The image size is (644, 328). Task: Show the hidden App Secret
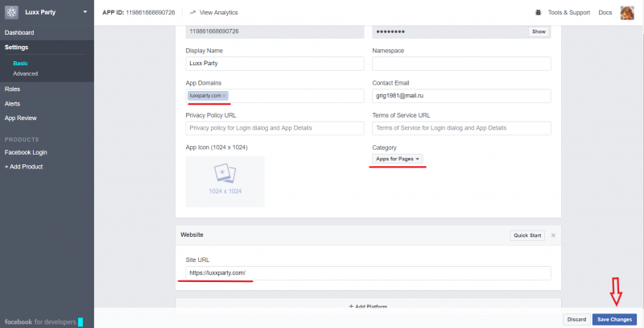[x=539, y=31]
